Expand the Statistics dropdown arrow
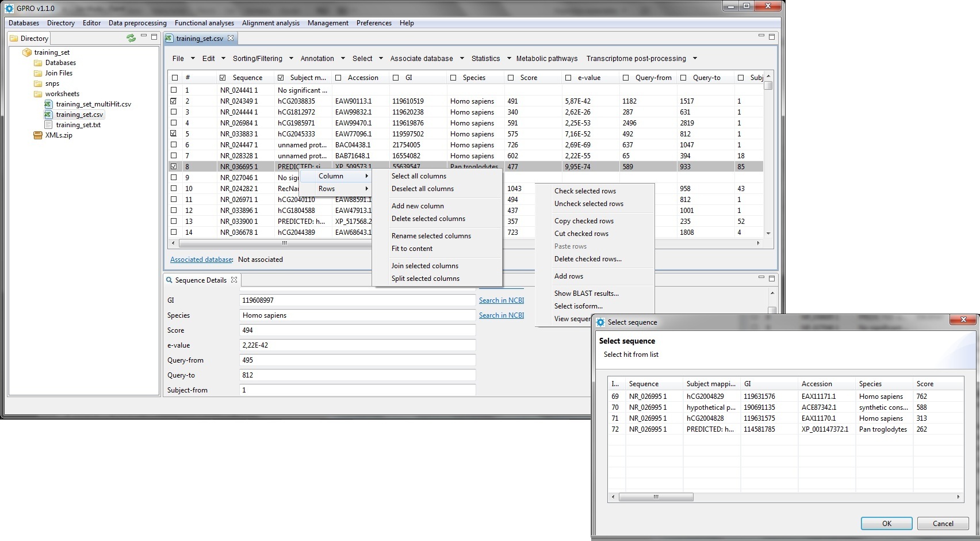The image size is (980, 541). coord(509,59)
